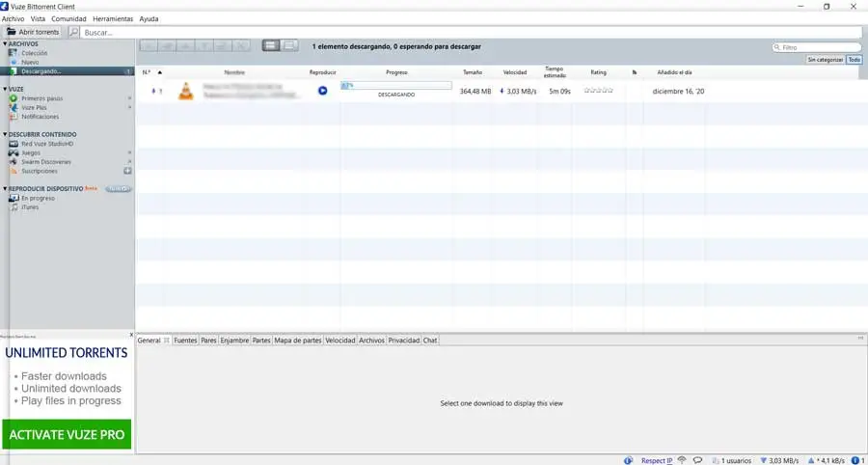Switch to the Velocidad tab
Viewport: 868px width, 465px height.
(340, 341)
